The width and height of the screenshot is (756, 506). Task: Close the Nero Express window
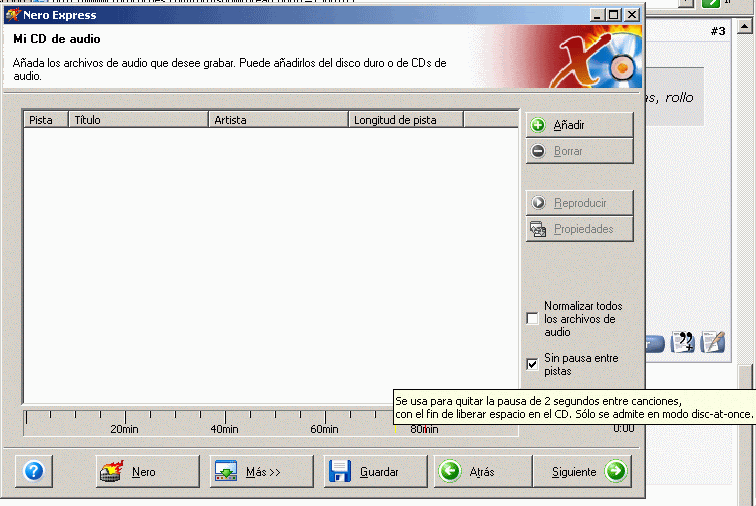click(632, 15)
